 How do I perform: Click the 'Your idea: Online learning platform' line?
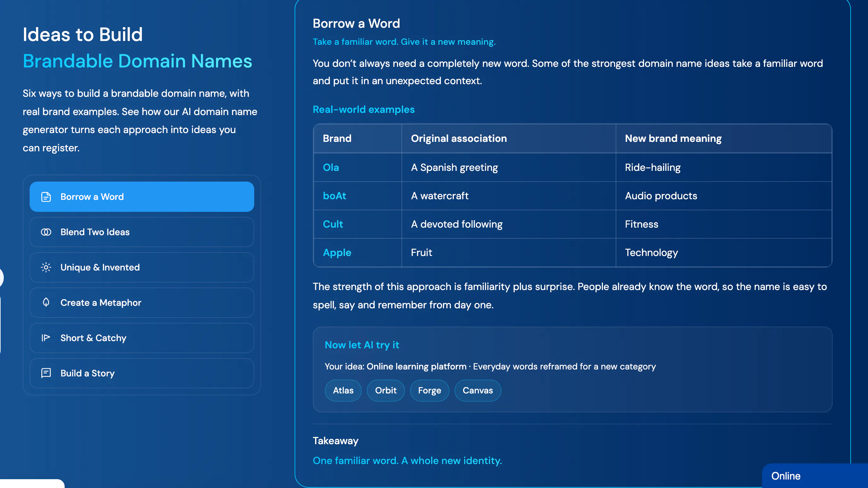click(490, 366)
